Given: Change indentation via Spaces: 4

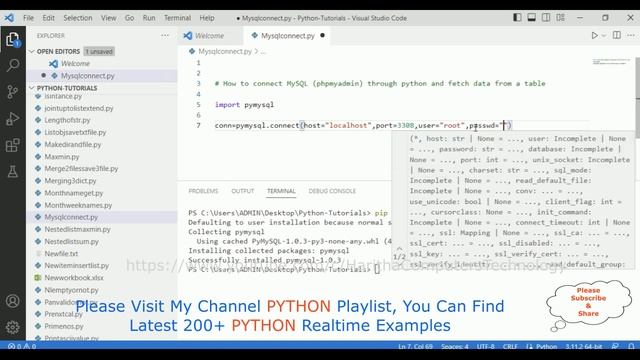Looking at the screenshot, I should (455, 347).
